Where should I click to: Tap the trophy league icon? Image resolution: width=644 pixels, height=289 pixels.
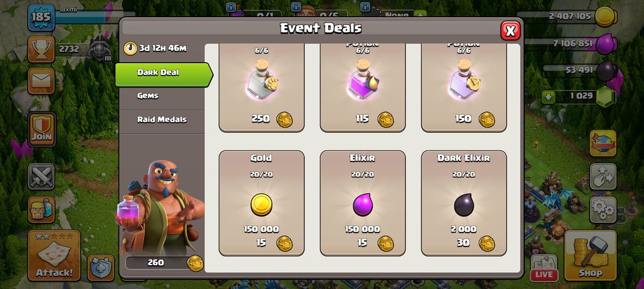click(x=41, y=49)
